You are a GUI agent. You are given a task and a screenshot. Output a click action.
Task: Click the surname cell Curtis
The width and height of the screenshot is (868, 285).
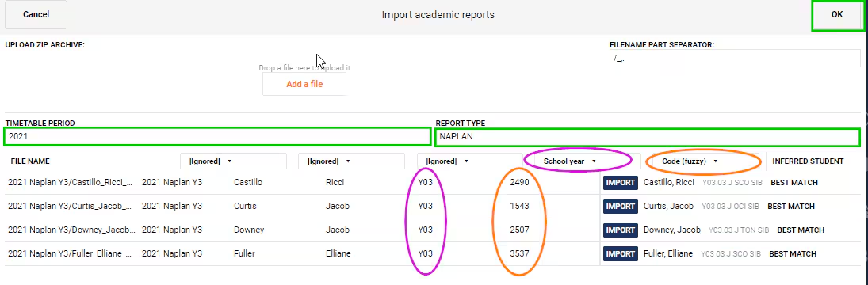(x=246, y=207)
